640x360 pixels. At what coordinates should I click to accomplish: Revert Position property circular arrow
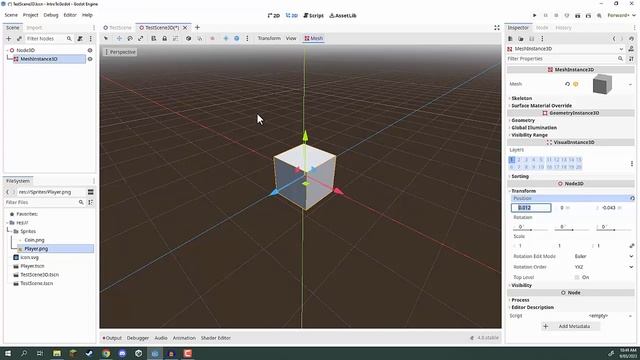632,198
